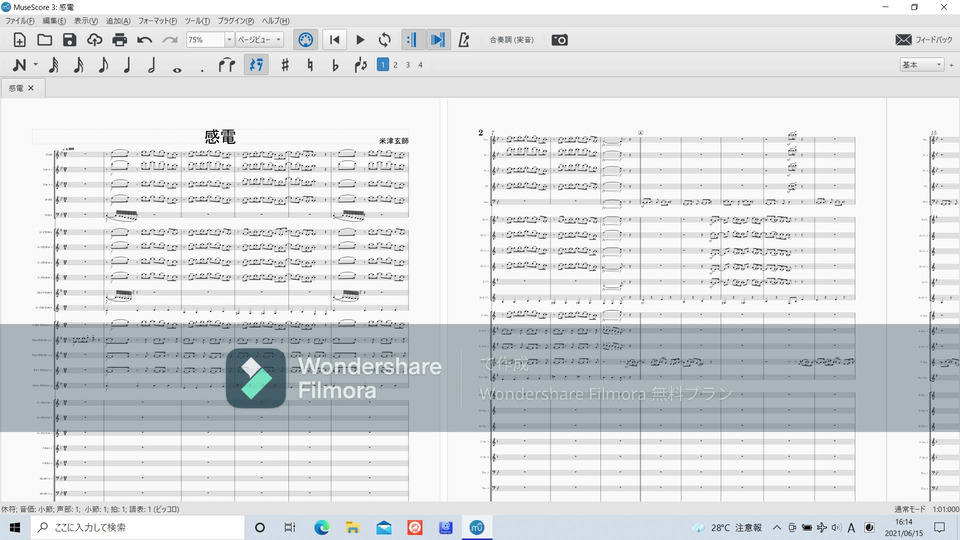Select the quarter note duration

click(127, 65)
